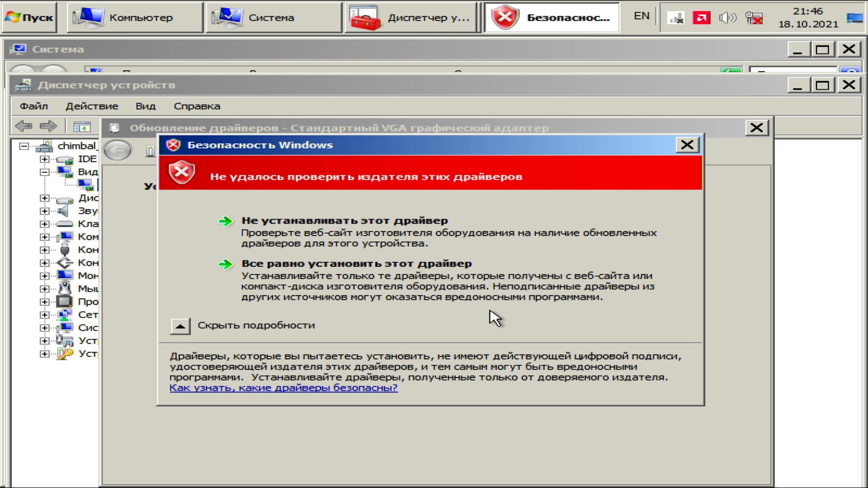Open the 'Действие' menu
Image resolution: width=868 pixels, height=488 pixels.
tap(92, 106)
